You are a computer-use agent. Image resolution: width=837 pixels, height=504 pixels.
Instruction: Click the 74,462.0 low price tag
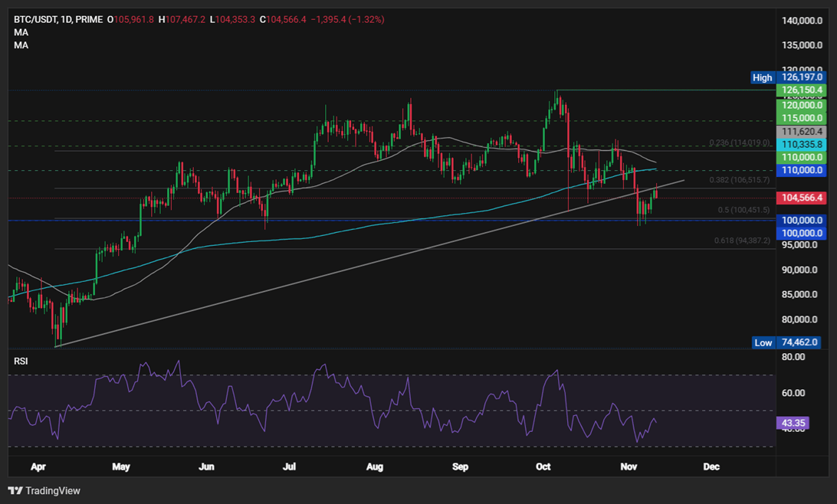point(801,342)
